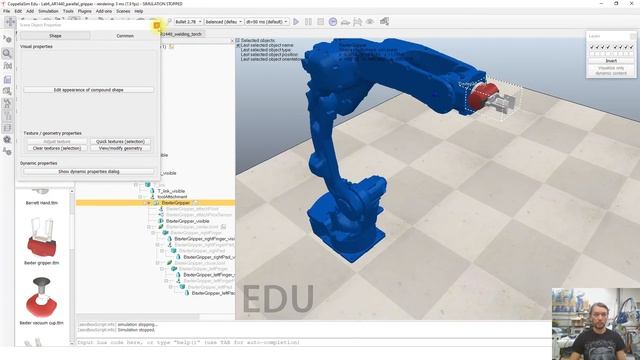
Task: Open the balanced (default) settings dropdown
Action: click(x=224, y=21)
